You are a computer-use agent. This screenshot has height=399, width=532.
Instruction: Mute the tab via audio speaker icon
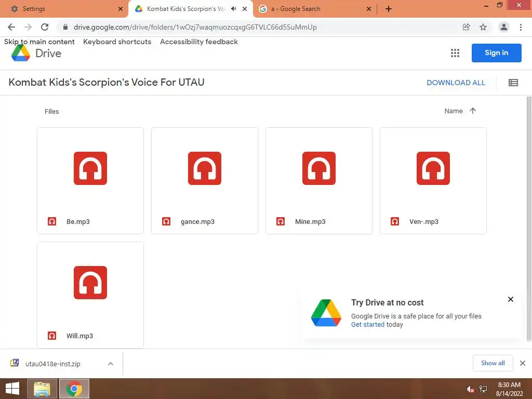point(233,9)
